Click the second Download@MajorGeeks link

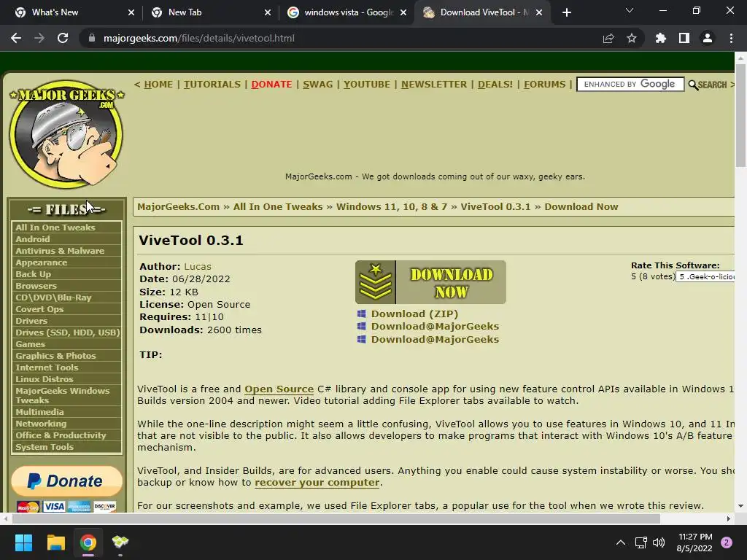(x=435, y=340)
